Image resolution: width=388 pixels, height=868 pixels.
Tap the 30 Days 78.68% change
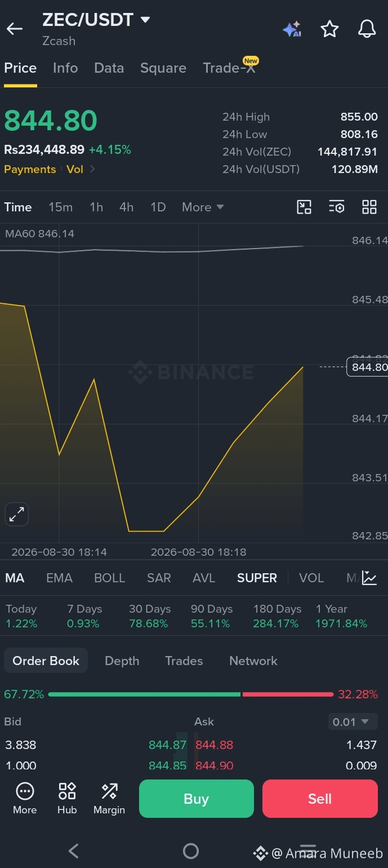(149, 616)
